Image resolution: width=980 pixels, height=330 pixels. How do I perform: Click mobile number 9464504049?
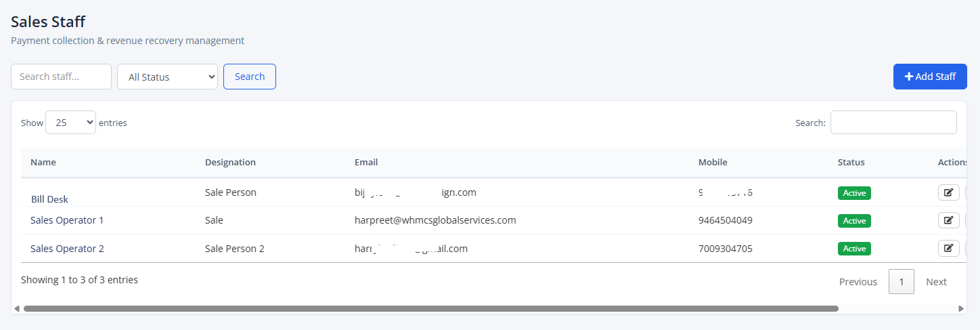726,220
